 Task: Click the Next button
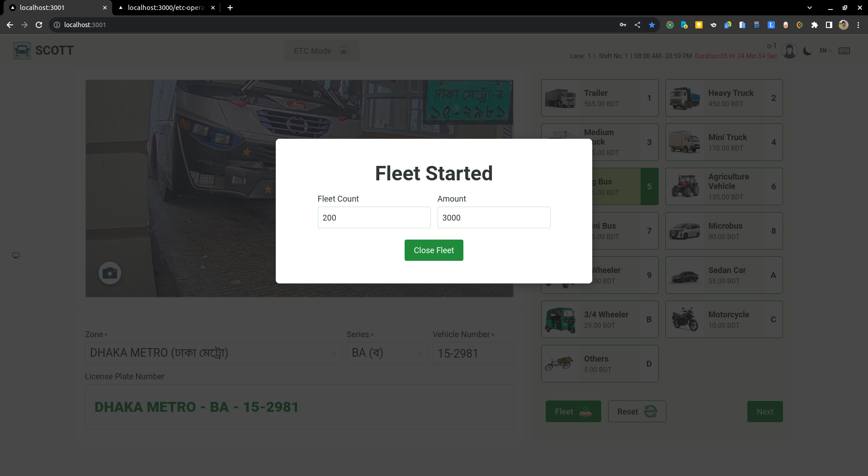coord(765,411)
